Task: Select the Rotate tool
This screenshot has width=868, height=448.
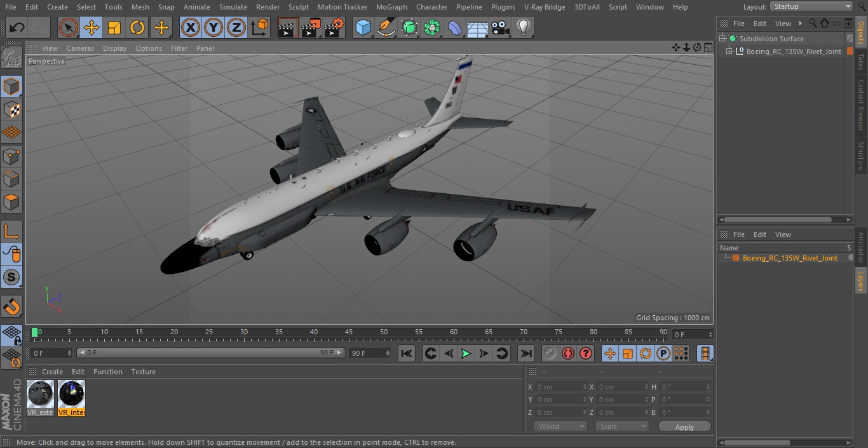Action: tap(137, 27)
